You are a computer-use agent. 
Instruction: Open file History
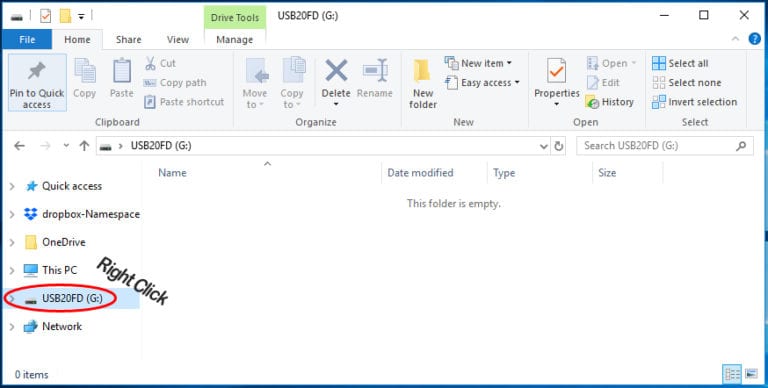[610, 102]
